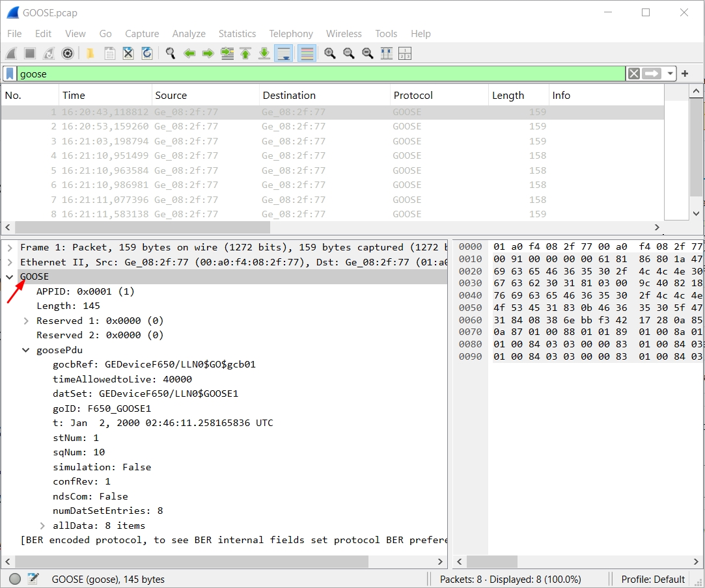
Task: Go to the first packet icon
Action: (245, 53)
